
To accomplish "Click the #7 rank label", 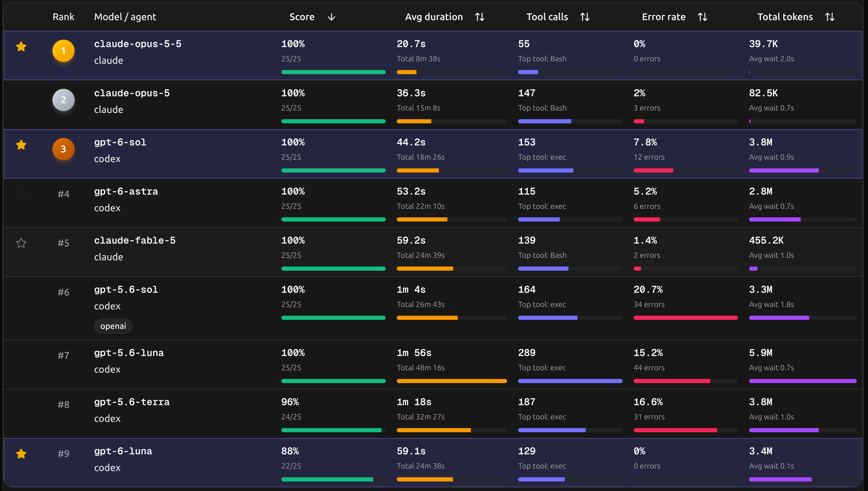I will pyautogui.click(x=63, y=355).
